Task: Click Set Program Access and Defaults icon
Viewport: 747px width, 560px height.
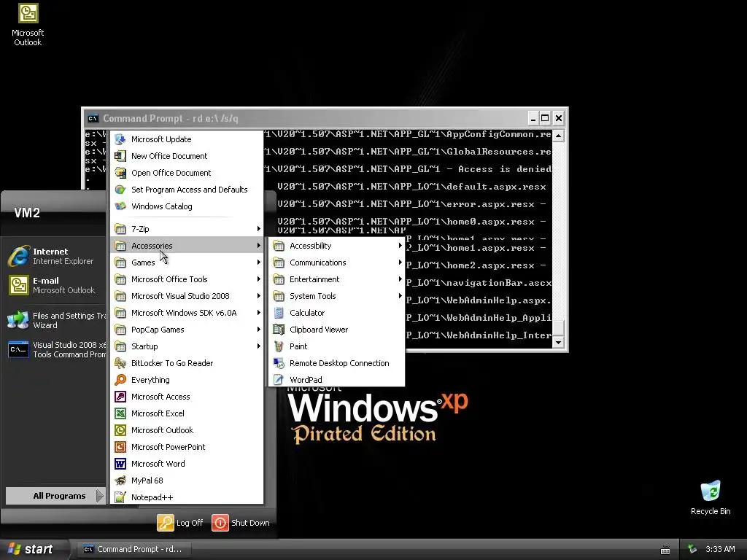Action: pyautogui.click(x=120, y=190)
